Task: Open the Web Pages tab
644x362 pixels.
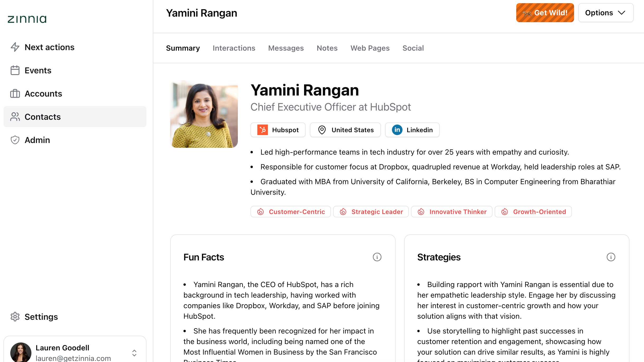Action: click(370, 48)
